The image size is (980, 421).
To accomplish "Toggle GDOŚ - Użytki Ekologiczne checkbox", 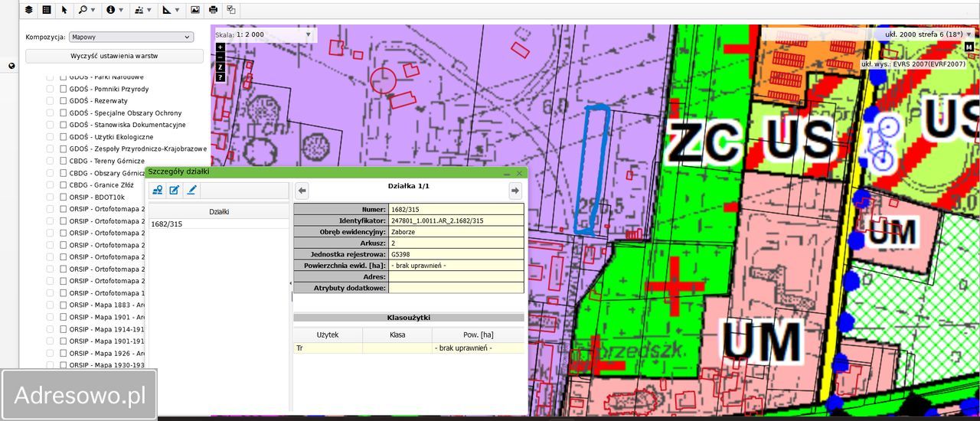I will 64,137.
